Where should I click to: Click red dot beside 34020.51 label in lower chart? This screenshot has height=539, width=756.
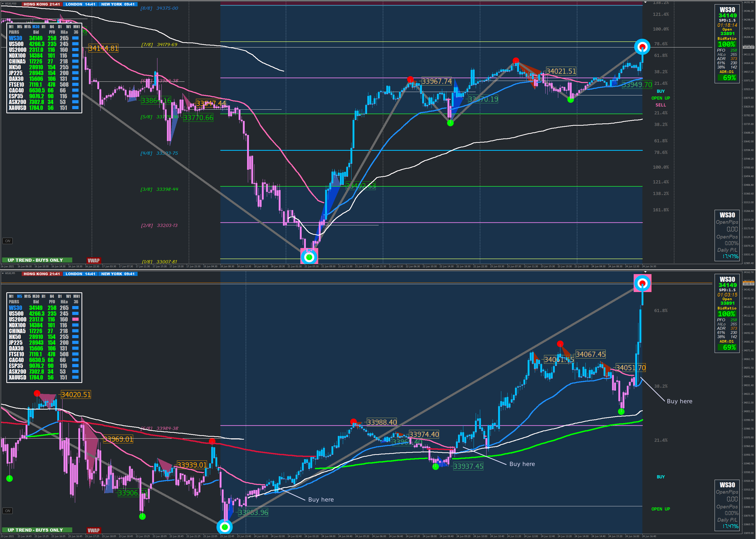click(x=37, y=393)
